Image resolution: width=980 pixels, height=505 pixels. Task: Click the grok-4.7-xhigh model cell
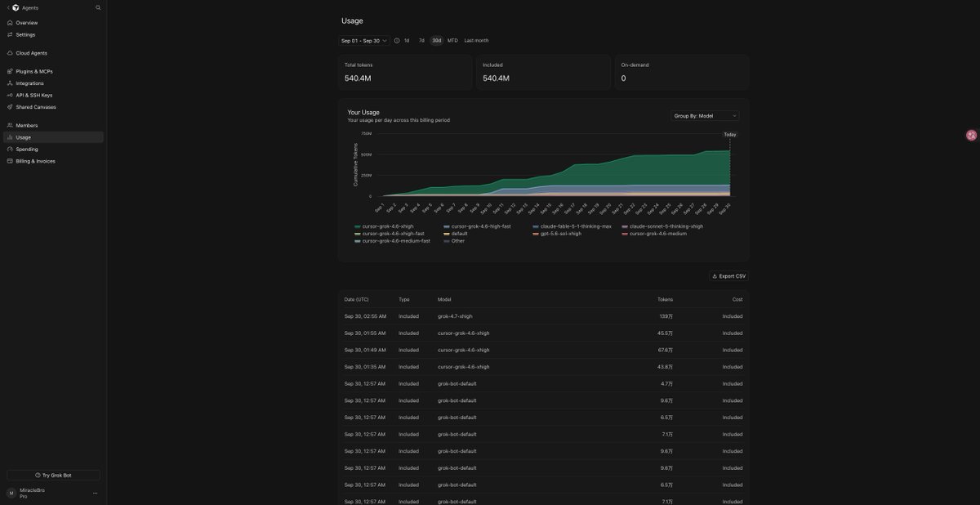tap(455, 316)
